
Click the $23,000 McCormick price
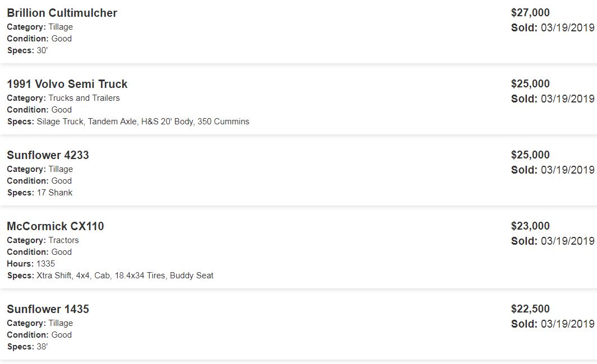pos(530,226)
